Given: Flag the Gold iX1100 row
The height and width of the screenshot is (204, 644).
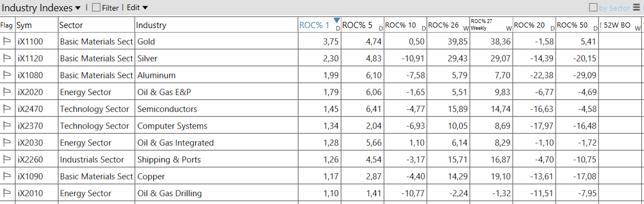Looking at the screenshot, I should click(7, 42).
